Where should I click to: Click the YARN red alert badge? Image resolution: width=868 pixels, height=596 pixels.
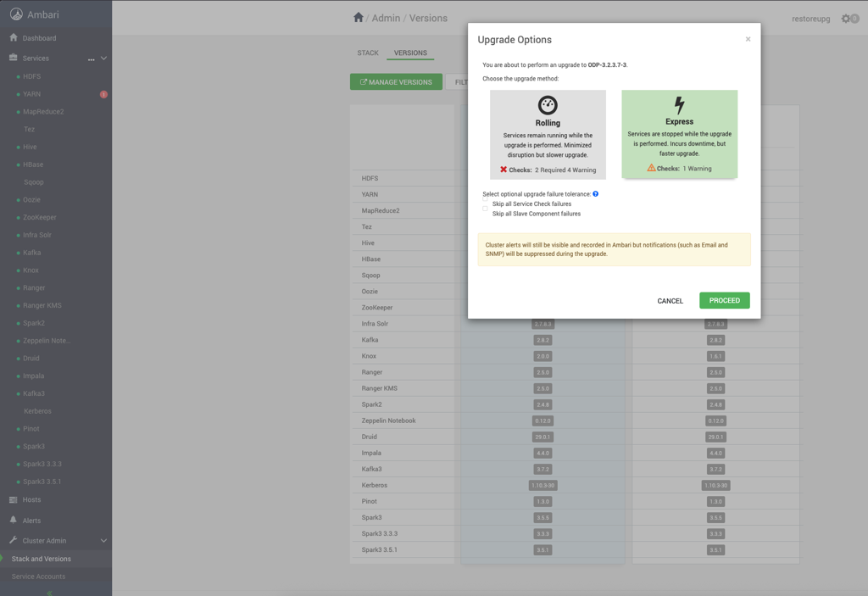click(103, 94)
